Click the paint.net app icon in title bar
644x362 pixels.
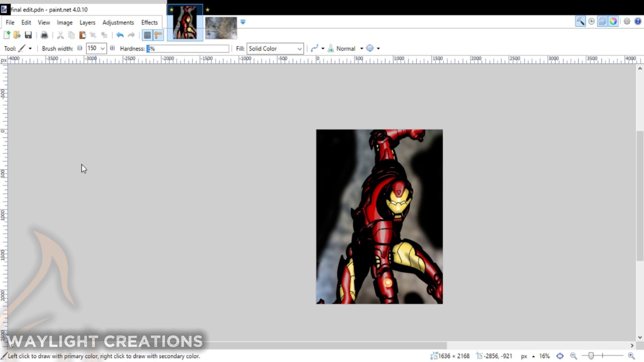4,9
